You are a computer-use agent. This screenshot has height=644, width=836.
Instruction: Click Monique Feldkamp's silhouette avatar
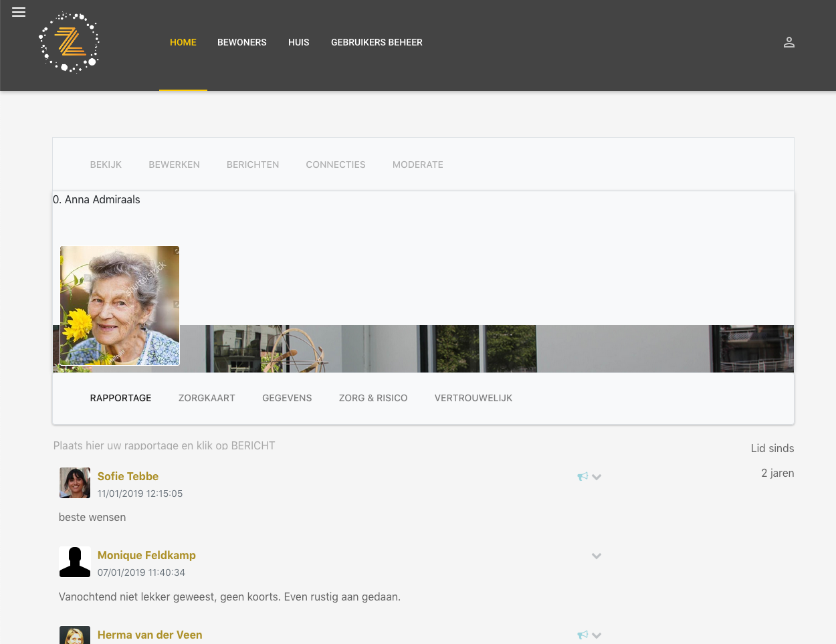75,562
